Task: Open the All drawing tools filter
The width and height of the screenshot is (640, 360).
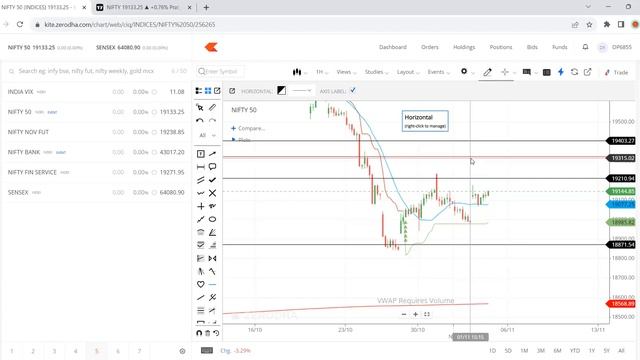Action: pos(207,135)
